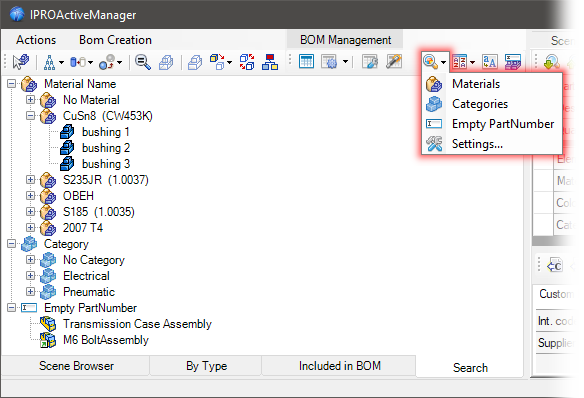
Task: Click the purple blocks list icon
Action: (x=513, y=62)
